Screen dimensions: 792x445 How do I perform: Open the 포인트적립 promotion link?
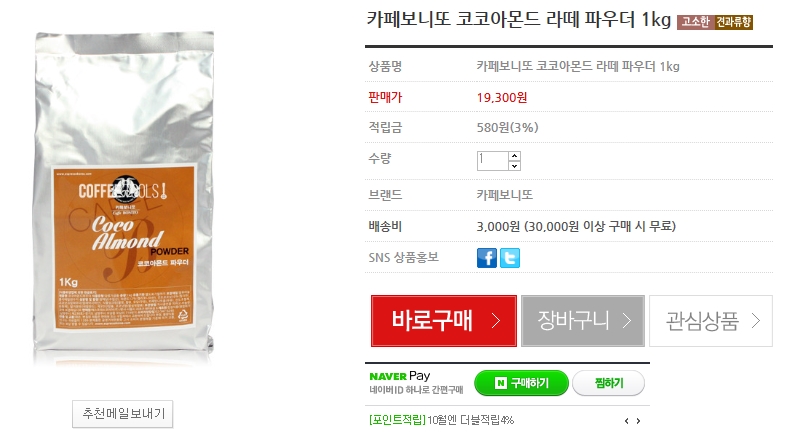click(x=398, y=420)
